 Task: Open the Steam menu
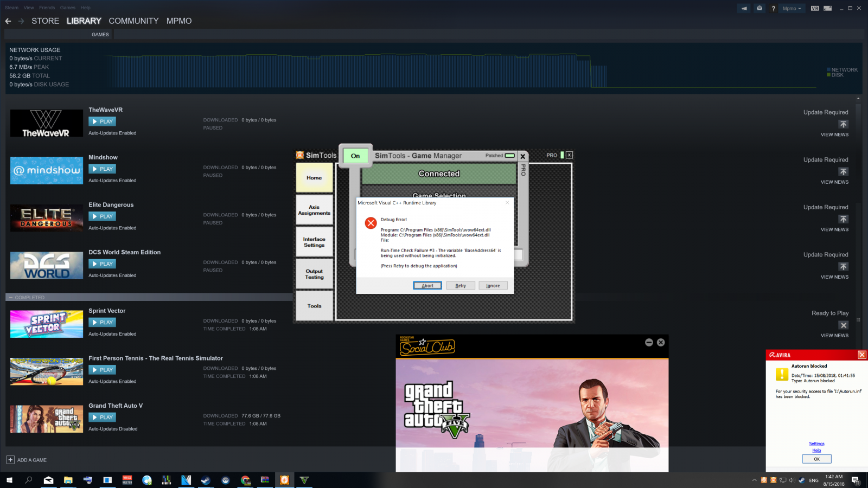(x=11, y=8)
